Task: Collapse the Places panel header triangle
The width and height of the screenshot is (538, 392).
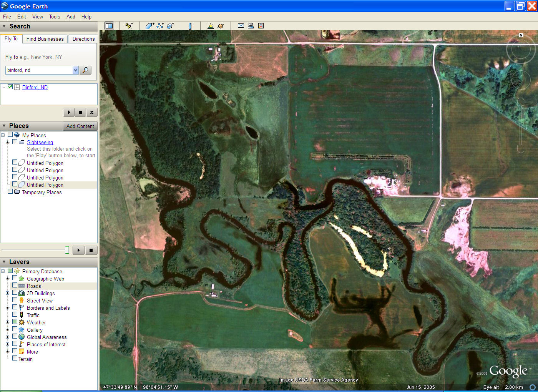Action: pos(4,126)
